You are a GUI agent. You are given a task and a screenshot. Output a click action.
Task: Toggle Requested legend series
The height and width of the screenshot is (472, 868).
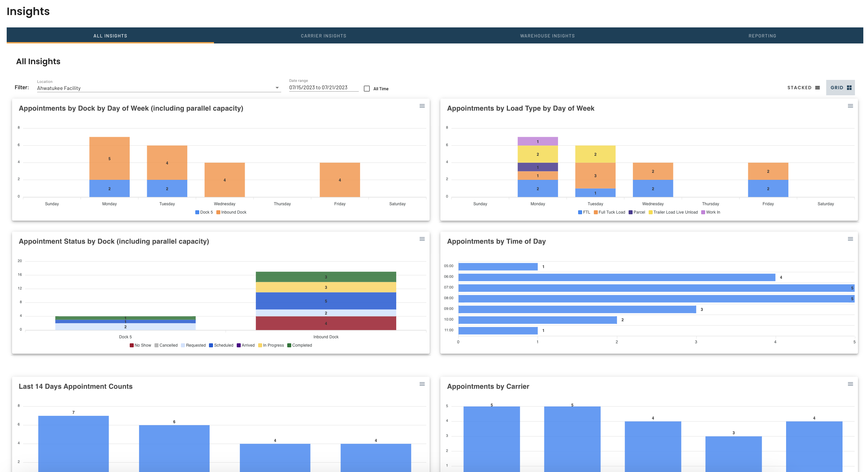point(193,345)
